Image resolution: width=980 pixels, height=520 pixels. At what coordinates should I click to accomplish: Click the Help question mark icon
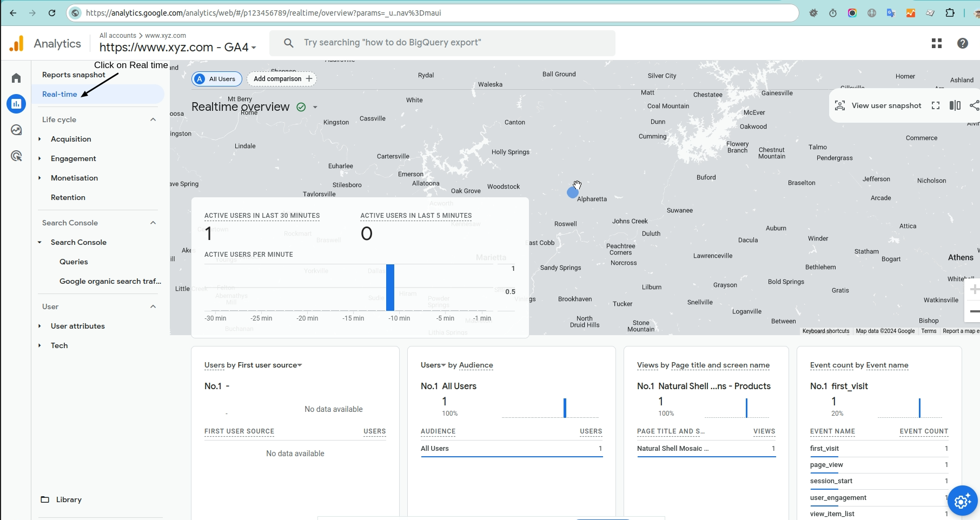coord(962,43)
